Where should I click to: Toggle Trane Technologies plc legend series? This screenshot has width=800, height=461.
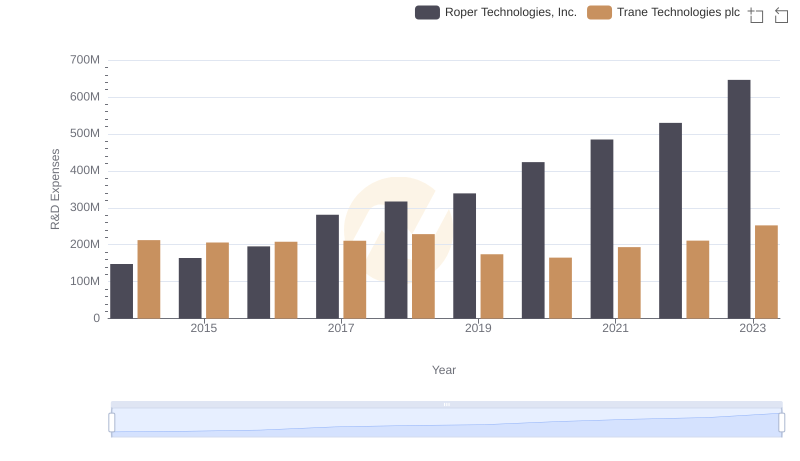tap(663, 12)
